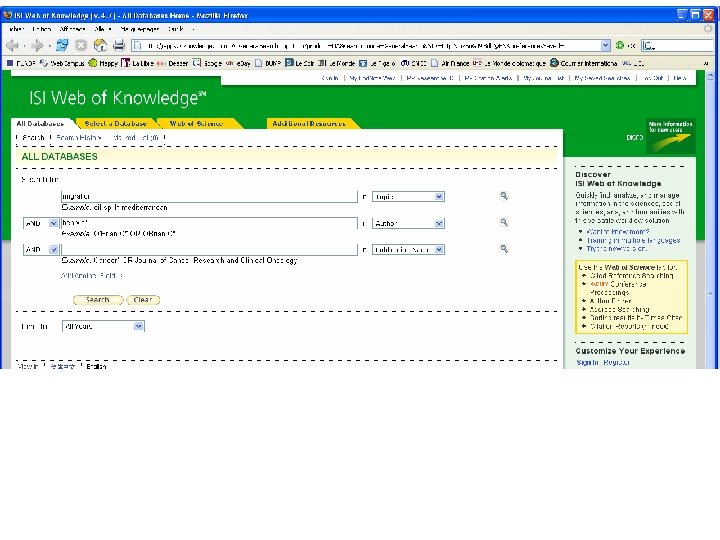The height and width of the screenshot is (540, 720).
Task: Click the page vertical scrollbar
Action: 710,219
